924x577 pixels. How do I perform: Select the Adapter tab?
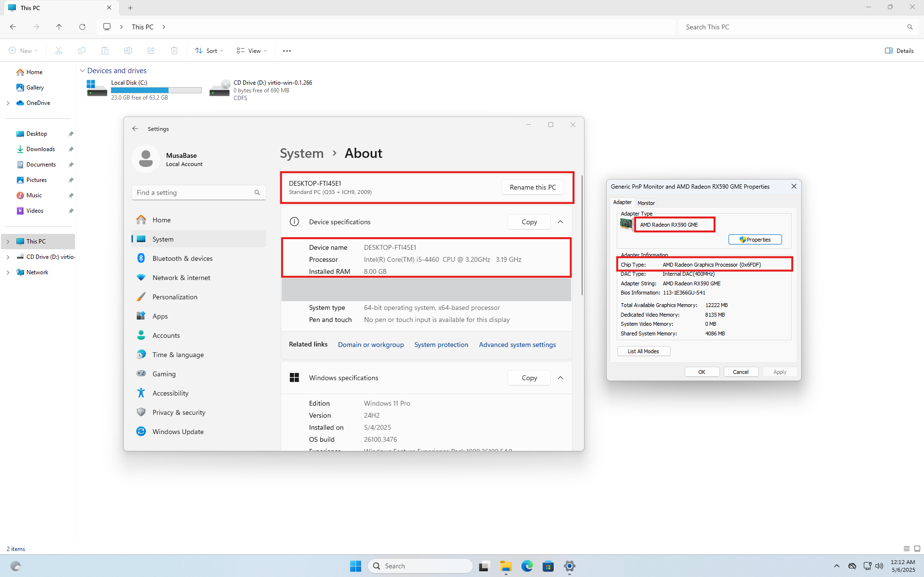click(623, 203)
